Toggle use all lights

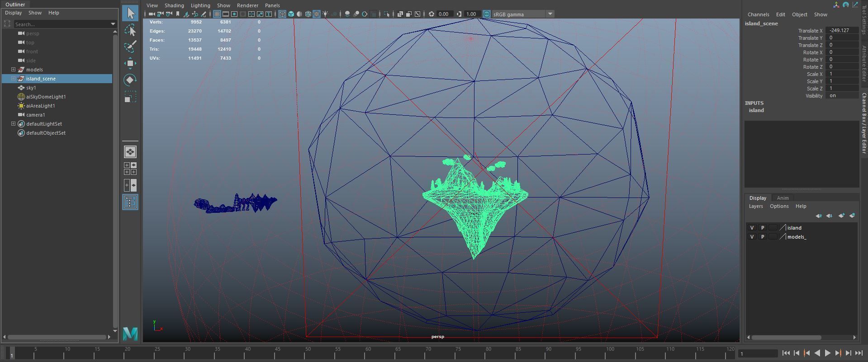tap(325, 14)
